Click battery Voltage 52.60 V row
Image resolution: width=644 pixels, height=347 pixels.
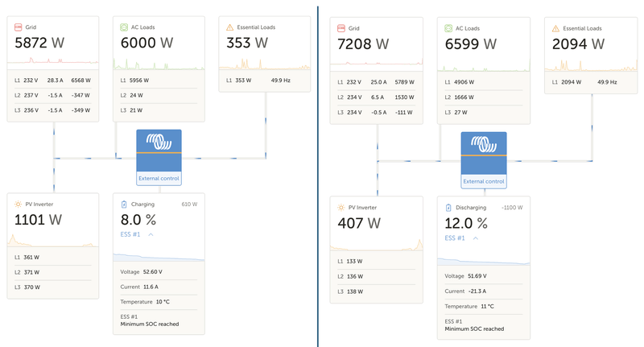coord(159,272)
